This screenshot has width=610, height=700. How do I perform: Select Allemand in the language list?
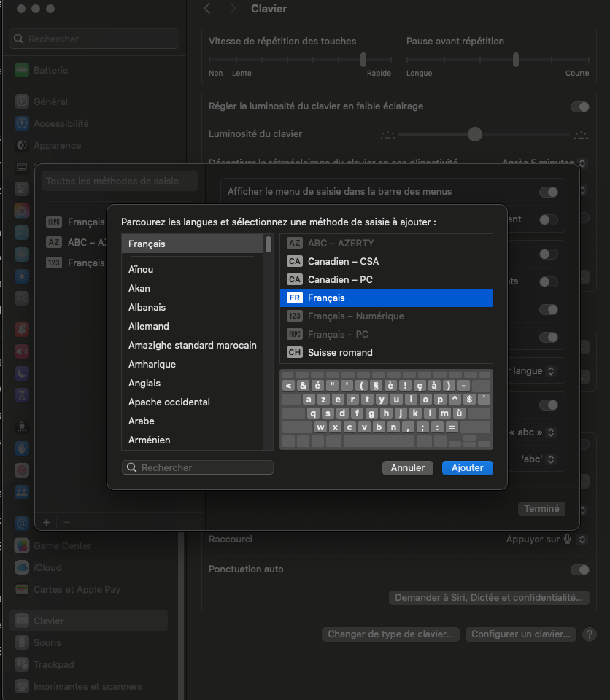pyautogui.click(x=149, y=326)
